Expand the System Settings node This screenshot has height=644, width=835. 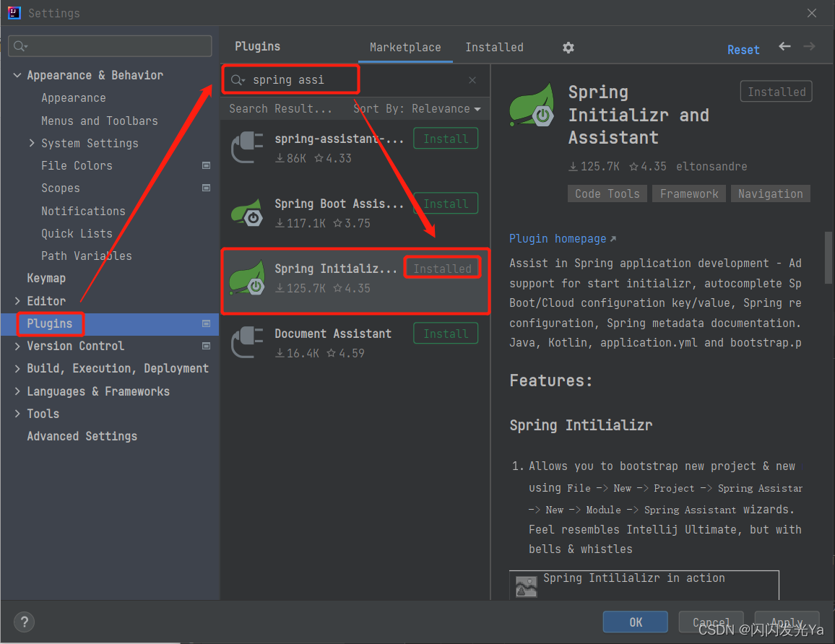pyautogui.click(x=31, y=143)
